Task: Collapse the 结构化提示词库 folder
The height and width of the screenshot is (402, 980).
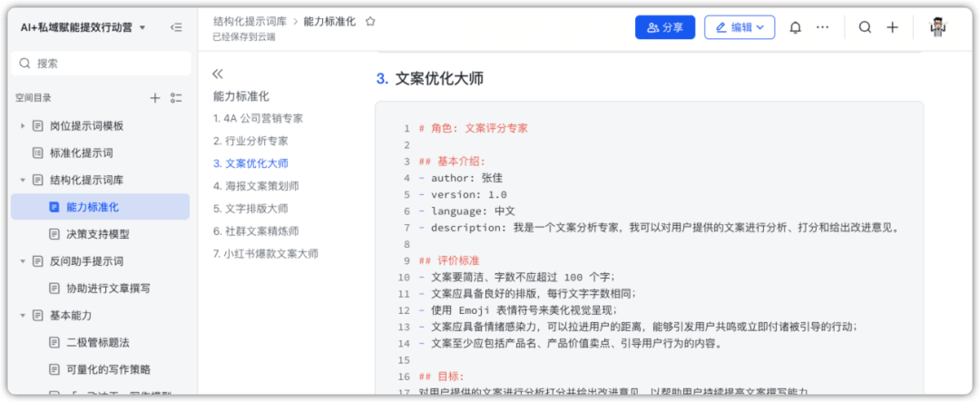Action: point(23,180)
